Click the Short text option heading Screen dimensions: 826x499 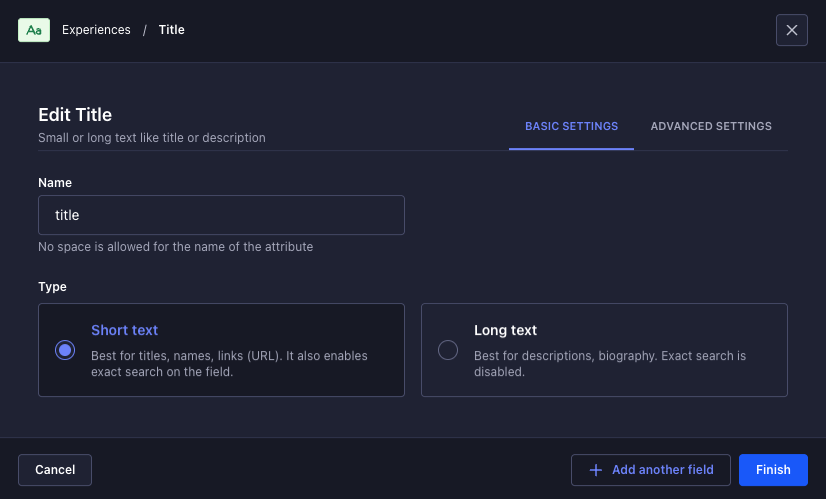(x=125, y=330)
